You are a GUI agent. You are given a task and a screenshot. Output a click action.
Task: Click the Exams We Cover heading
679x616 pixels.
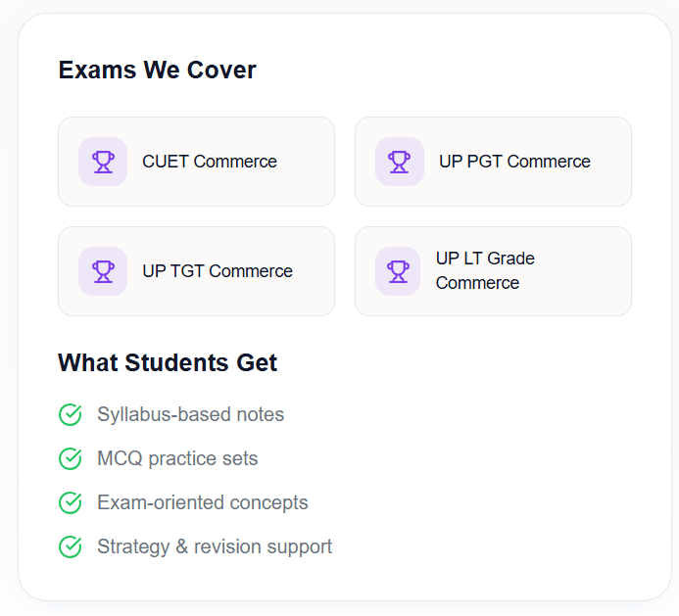pyautogui.click(x=157, y=71)
